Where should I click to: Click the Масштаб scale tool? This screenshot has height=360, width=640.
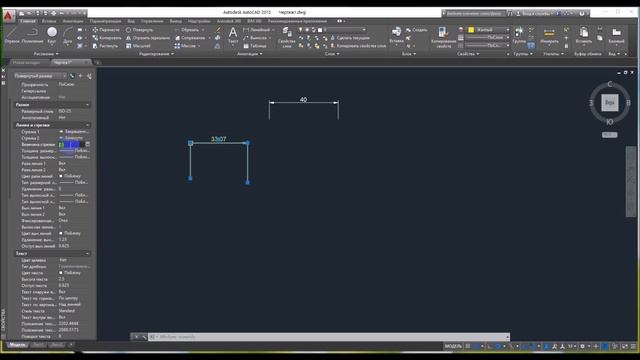pos(138,46)
